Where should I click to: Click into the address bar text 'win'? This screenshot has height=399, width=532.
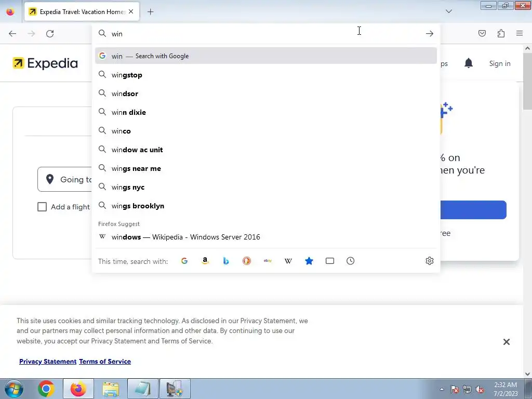point(117,34)
